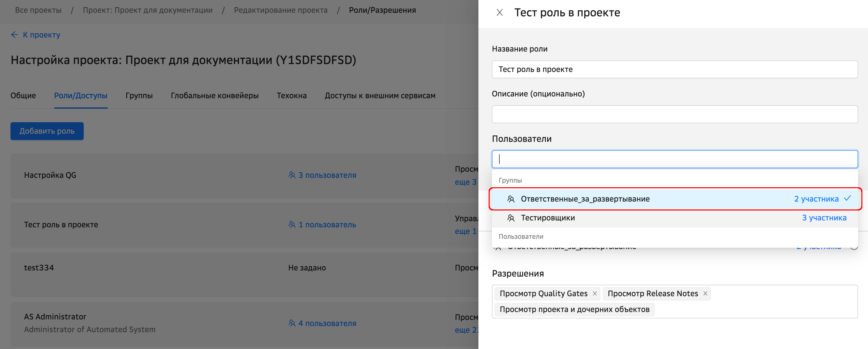
Task: Switch to the Группы tab
Action: 139,96
